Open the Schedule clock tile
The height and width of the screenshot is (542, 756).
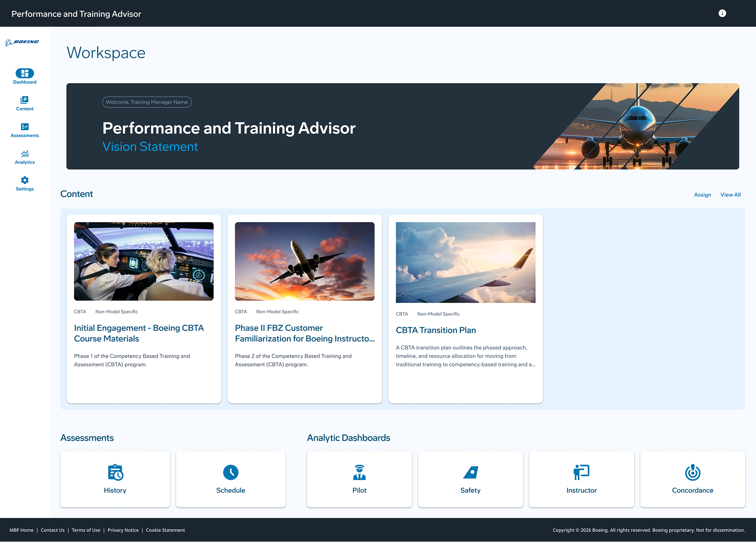(231, 479)
